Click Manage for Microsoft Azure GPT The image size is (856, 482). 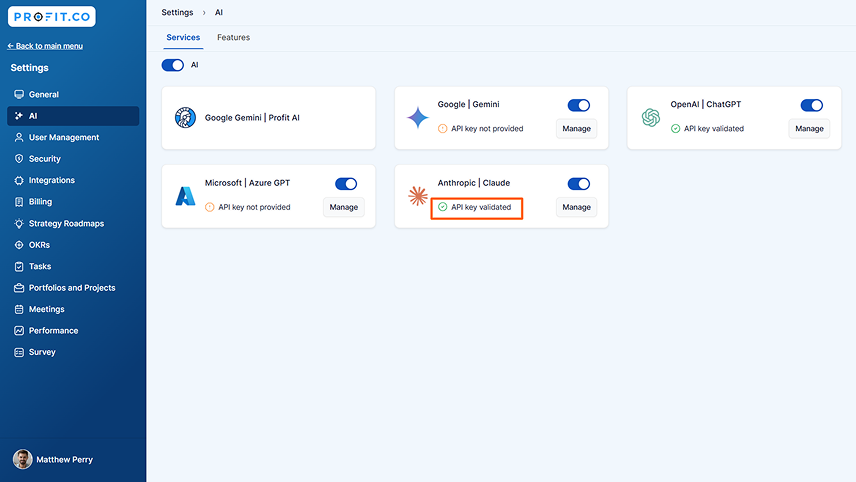[344, 207]
